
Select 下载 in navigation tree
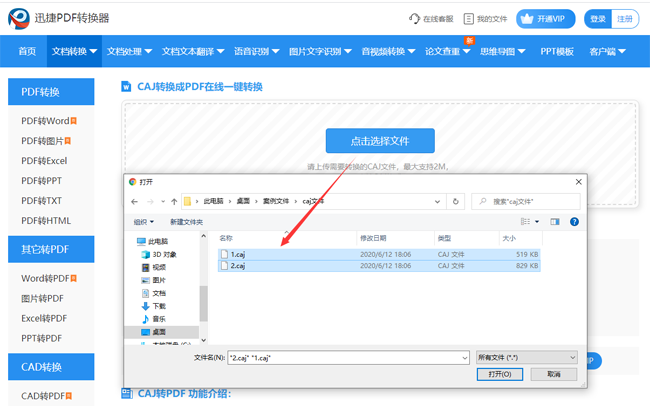[x=154, y=306]
